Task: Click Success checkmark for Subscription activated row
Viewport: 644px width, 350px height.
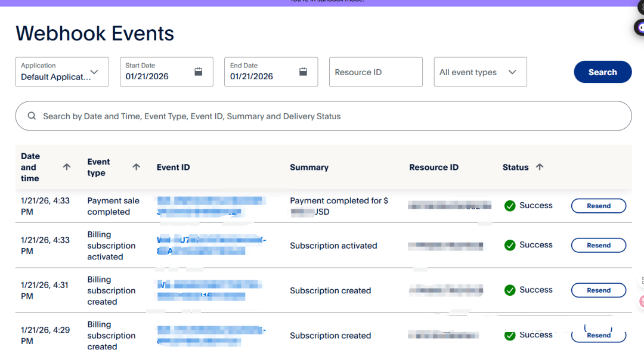Action: 510,245
